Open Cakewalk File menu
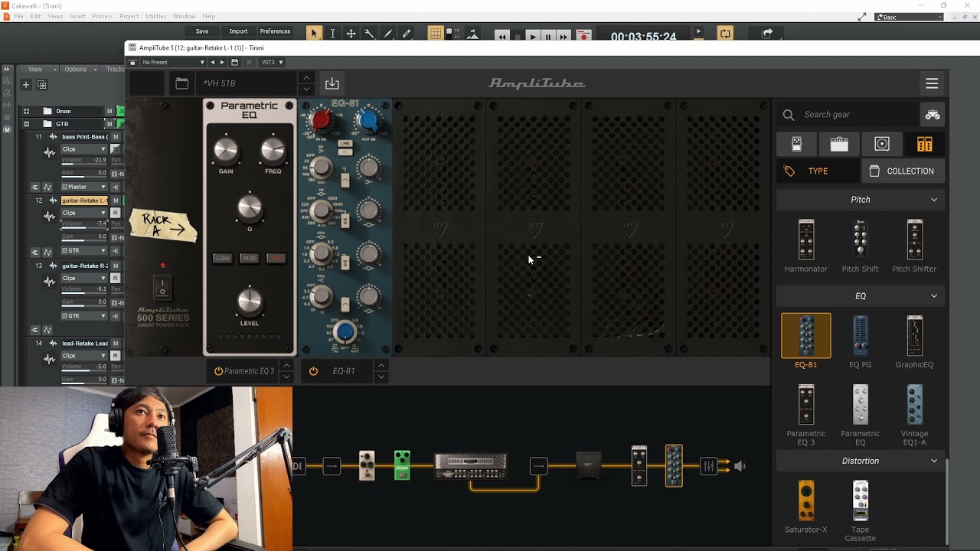 [x=18, y=16]
